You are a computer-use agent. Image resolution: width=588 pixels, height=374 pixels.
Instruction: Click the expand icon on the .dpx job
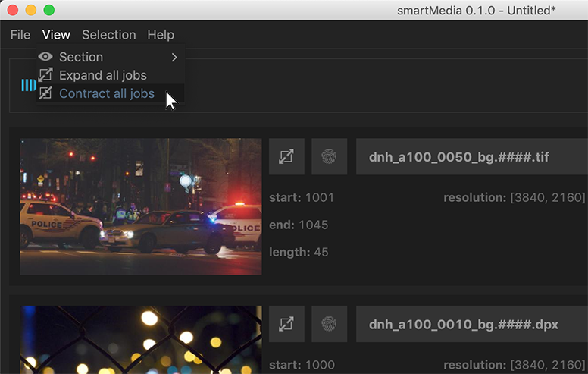(286, 324)
